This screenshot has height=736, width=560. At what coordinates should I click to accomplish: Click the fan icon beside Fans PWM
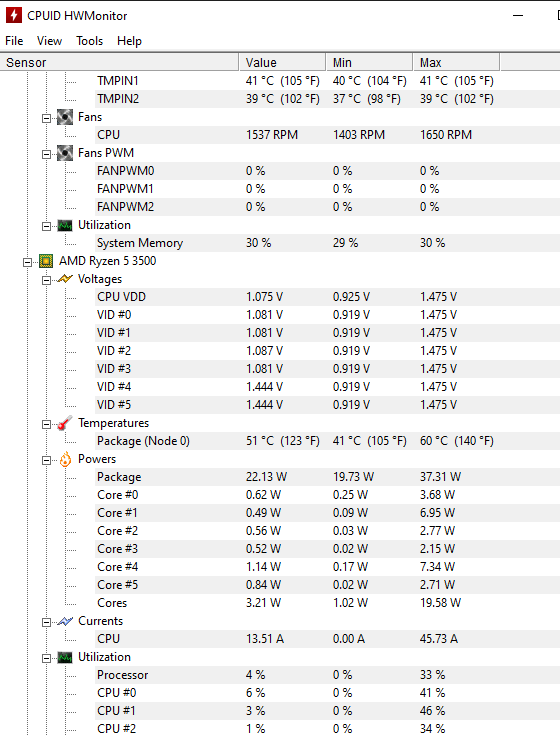click(65, 153)
